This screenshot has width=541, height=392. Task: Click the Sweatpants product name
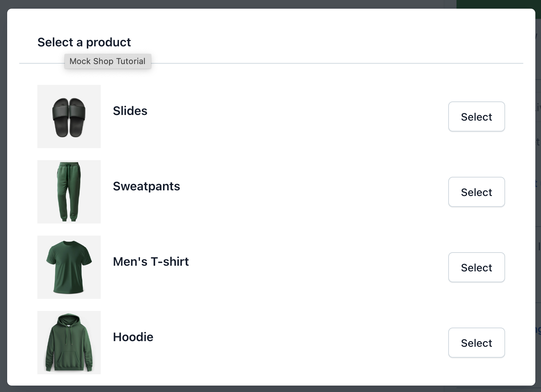pos(146,186)
